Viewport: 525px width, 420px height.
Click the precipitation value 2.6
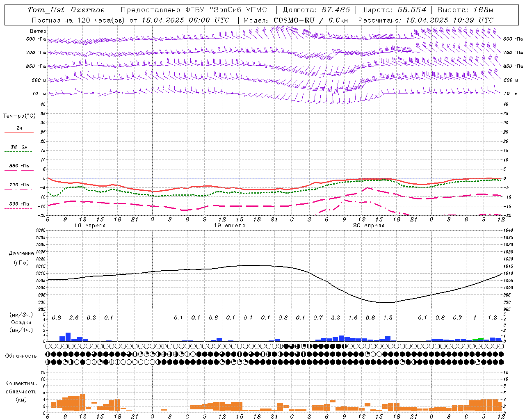(x=74, y=317)
